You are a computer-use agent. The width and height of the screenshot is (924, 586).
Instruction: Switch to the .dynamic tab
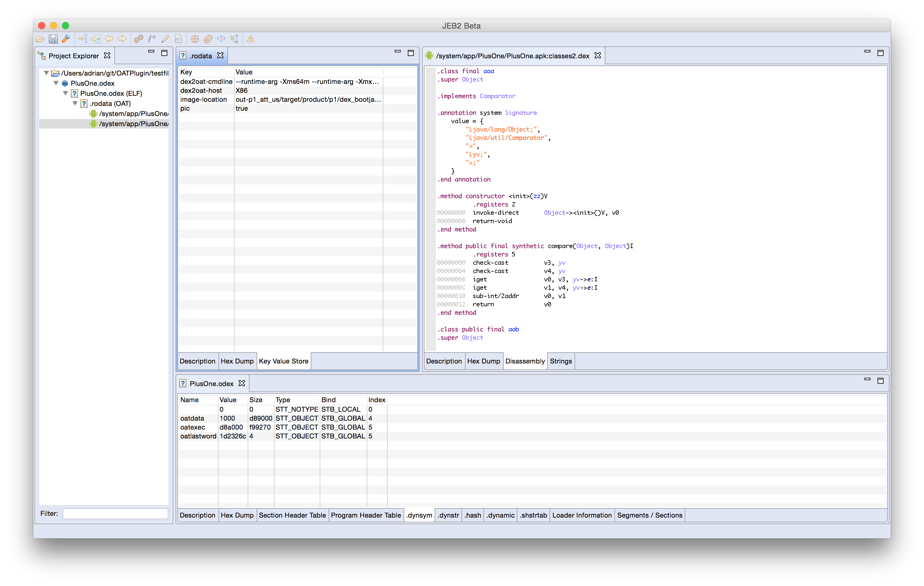(x=501, y=516)
